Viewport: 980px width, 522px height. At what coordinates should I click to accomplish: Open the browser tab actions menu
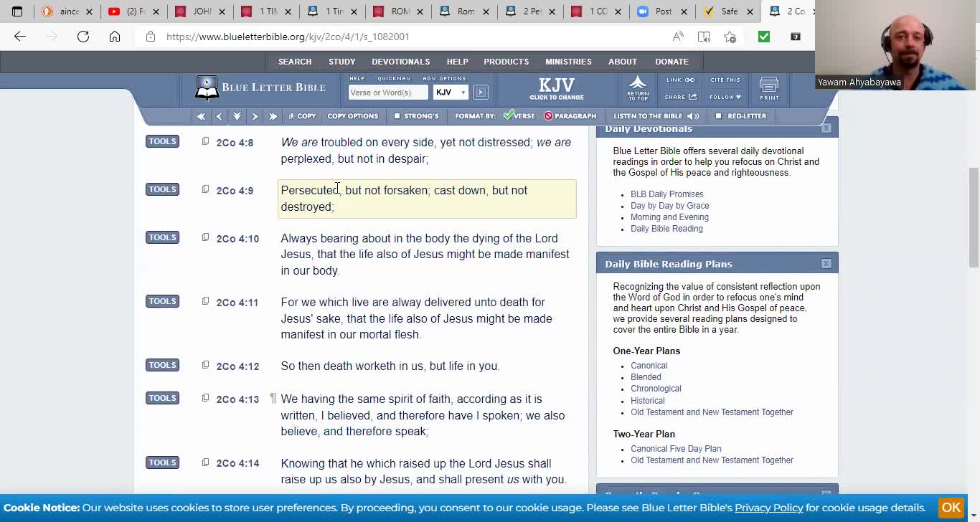tap(17, 11)
